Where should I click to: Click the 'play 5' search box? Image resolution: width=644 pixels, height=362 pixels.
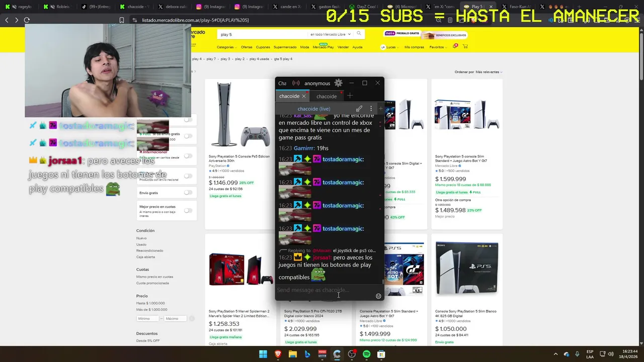click(x=262, y=34)
